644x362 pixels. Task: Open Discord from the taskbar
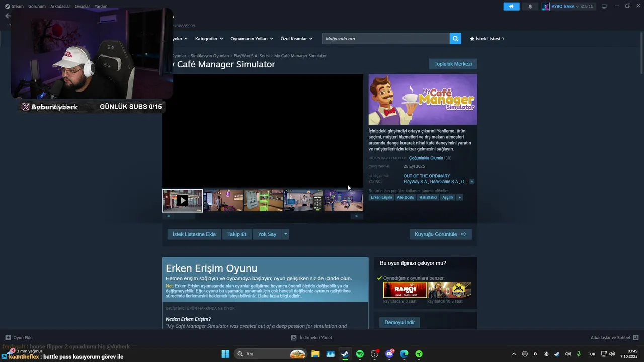click(389, 354)
